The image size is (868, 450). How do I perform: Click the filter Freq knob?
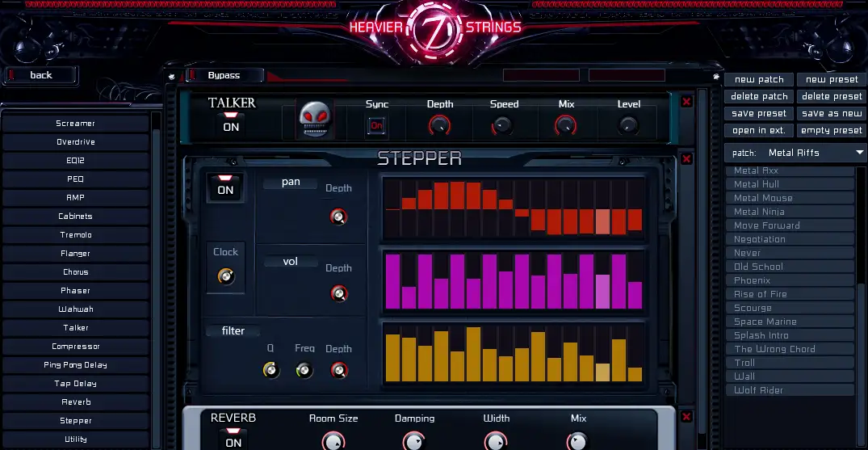304,370
